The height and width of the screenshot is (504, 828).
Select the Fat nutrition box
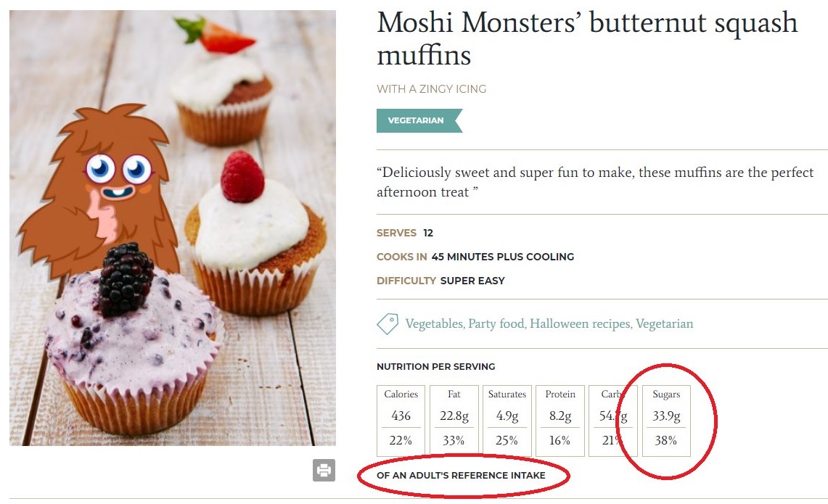pyautogui.click(x=454, y=421)
